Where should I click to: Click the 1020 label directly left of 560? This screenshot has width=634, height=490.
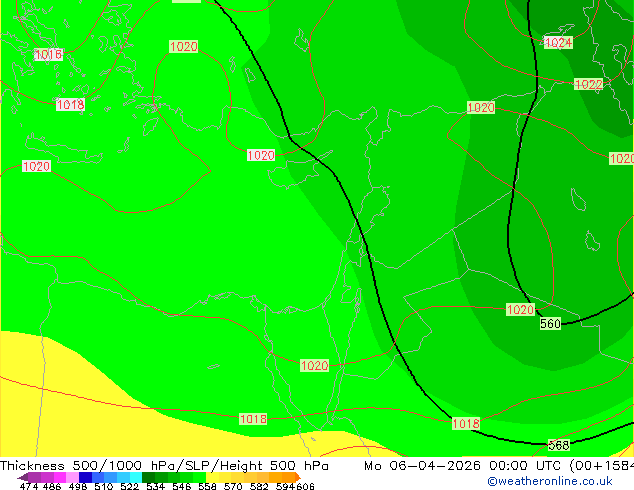(x=520, y=310)
